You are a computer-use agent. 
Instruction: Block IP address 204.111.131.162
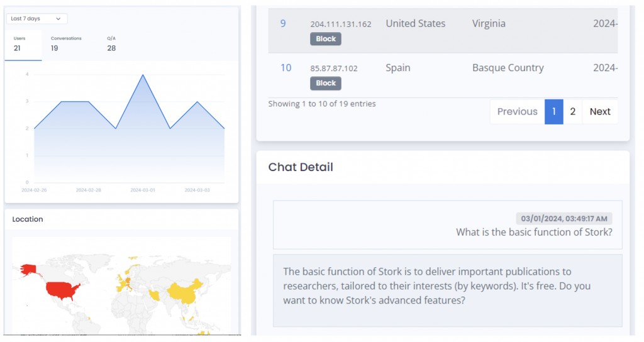[326, 39]
